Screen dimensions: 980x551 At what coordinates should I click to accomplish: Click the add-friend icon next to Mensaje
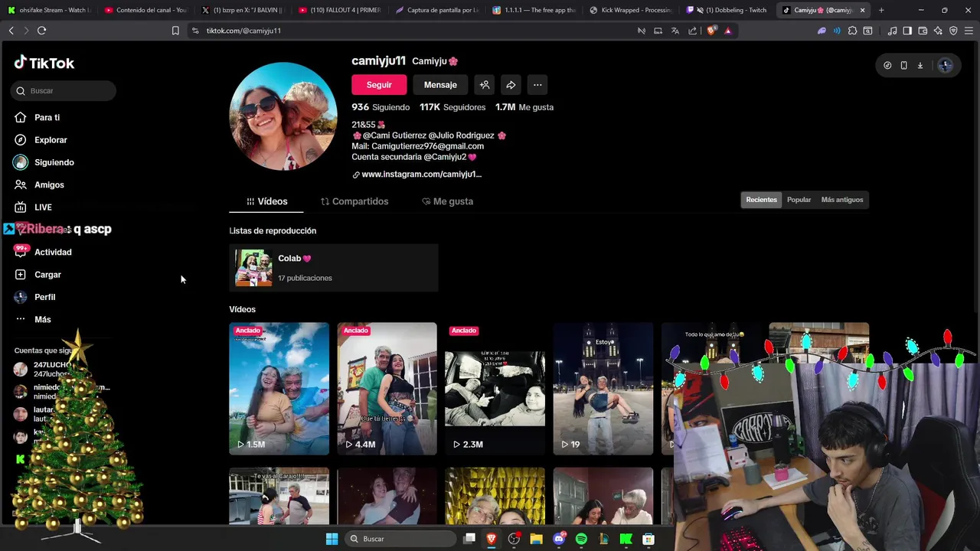tap(485, 85)
